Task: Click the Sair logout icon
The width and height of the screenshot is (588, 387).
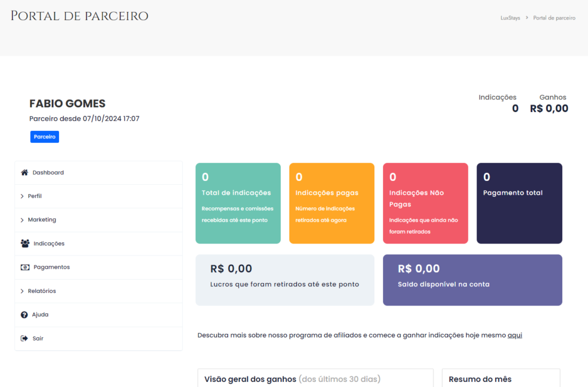Action: click(24, 338)
